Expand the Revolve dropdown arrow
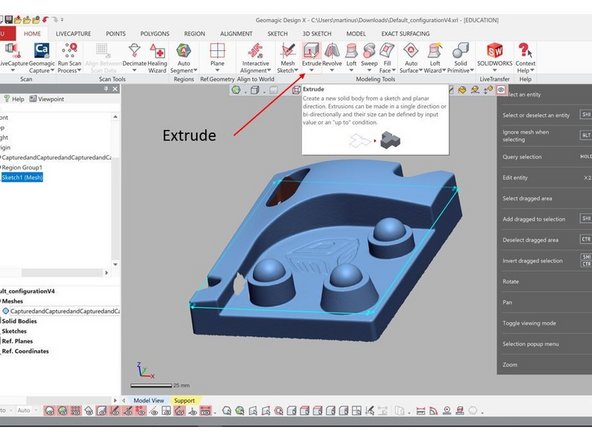Viewport: 592px width, 444px height. point(332,70)
